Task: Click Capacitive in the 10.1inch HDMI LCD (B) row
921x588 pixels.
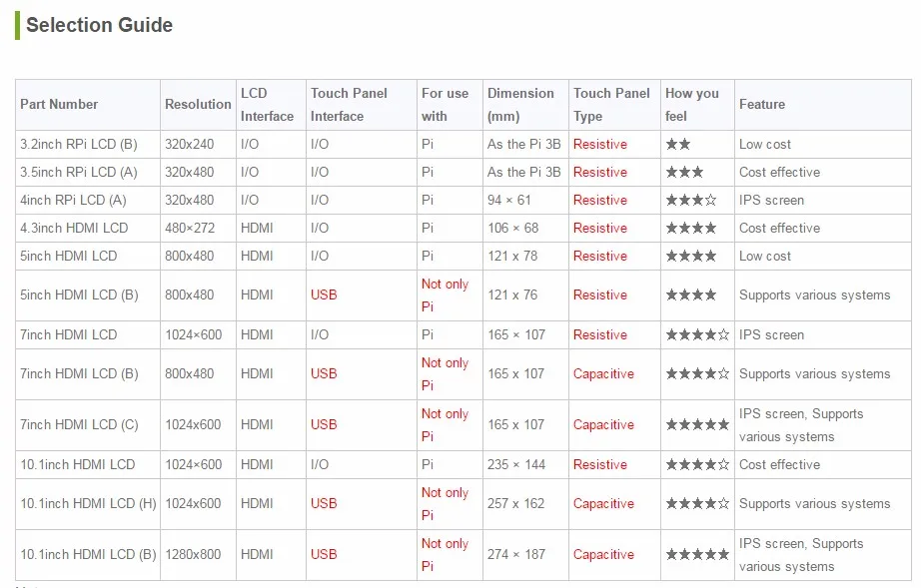Action: [x=603, y=554]
